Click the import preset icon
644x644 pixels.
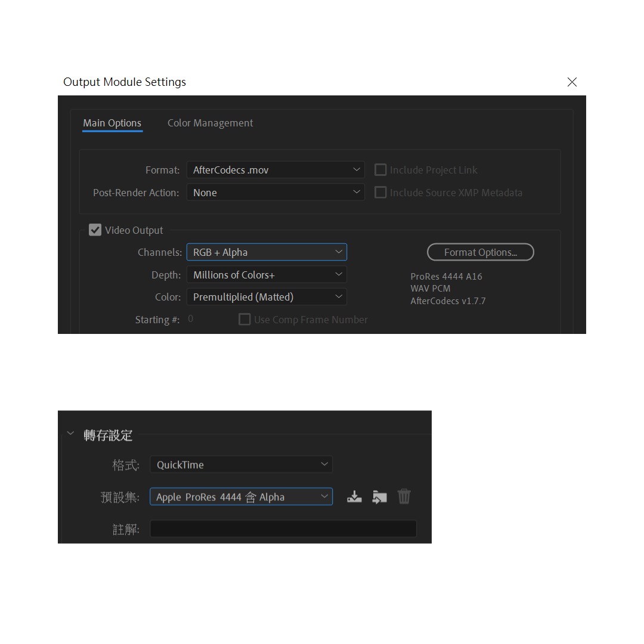[x=379, y=497]
